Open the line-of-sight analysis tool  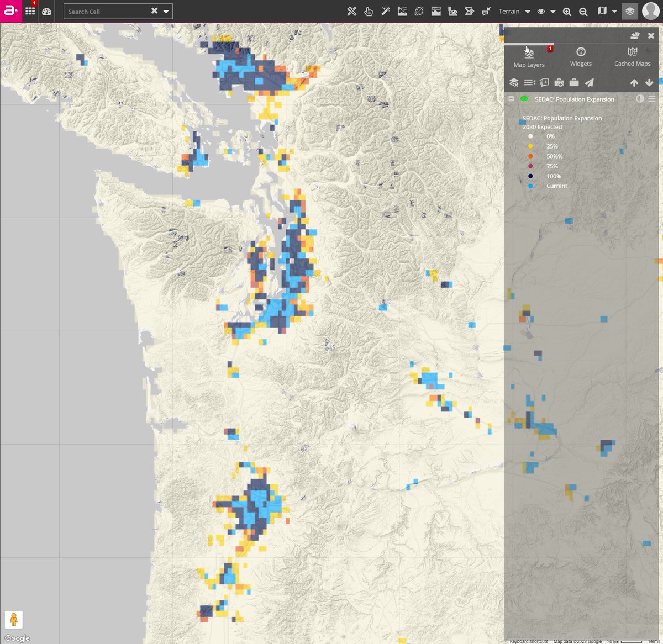tap(402, 11)
